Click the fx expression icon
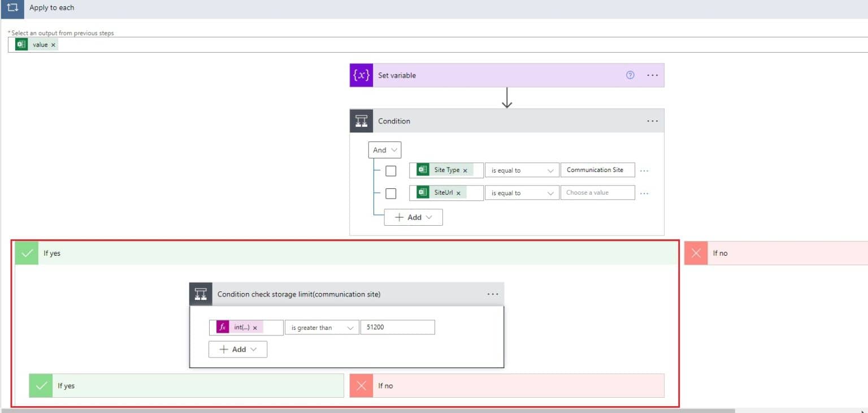The width and height of the screenshot is (868, 413). [x=223, y=328]
